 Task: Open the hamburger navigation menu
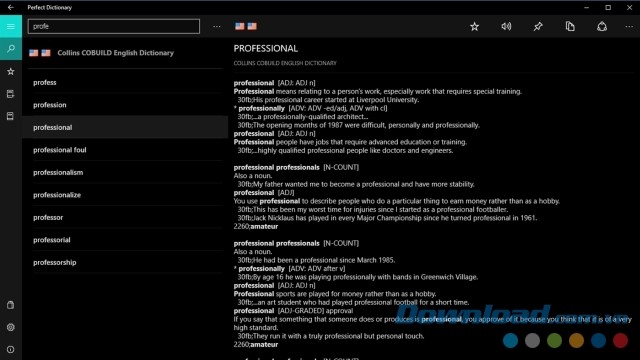[11, 27]
